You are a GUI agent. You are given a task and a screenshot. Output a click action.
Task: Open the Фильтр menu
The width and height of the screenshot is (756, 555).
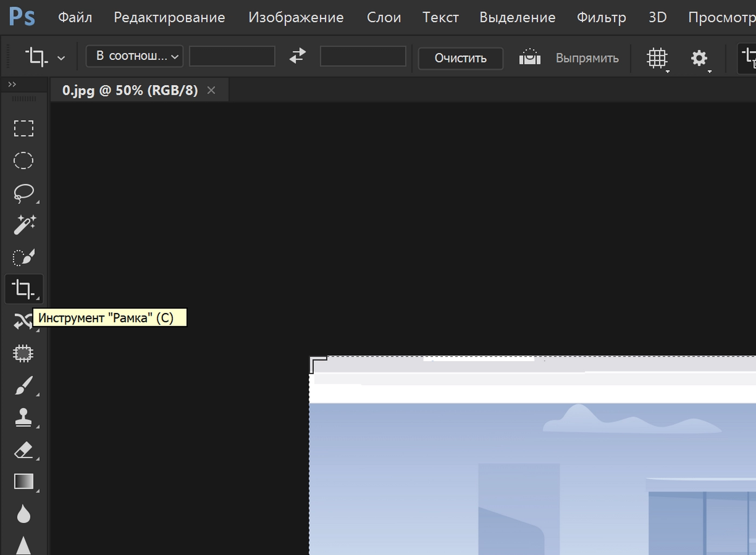click(602, 17)
